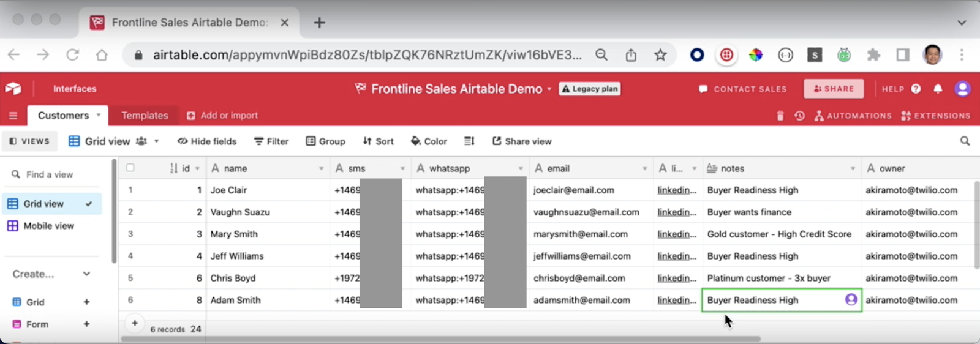Open base trash icon
The image size is (980, 344).
tap(780, 116)
